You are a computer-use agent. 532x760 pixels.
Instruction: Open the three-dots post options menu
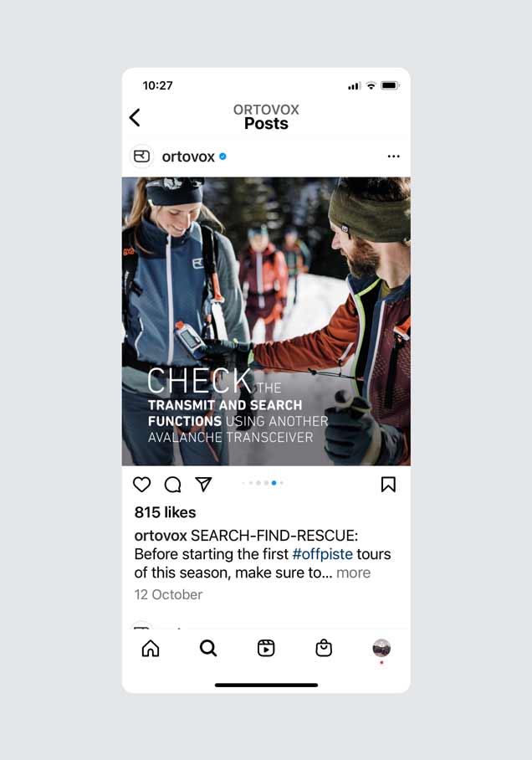393,156
